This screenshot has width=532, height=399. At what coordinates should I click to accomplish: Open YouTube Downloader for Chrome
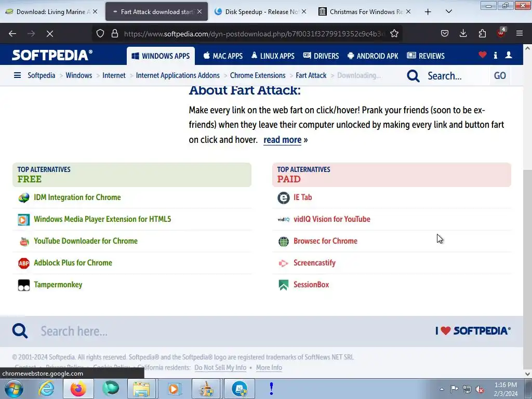[x=86, y=241]
